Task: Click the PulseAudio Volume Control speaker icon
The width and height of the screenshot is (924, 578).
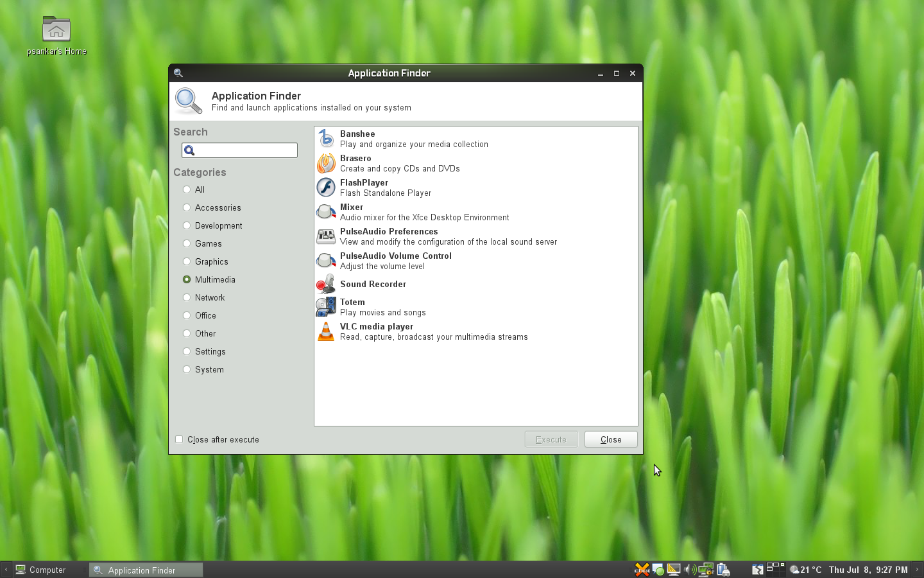Action: click(325, 260)
